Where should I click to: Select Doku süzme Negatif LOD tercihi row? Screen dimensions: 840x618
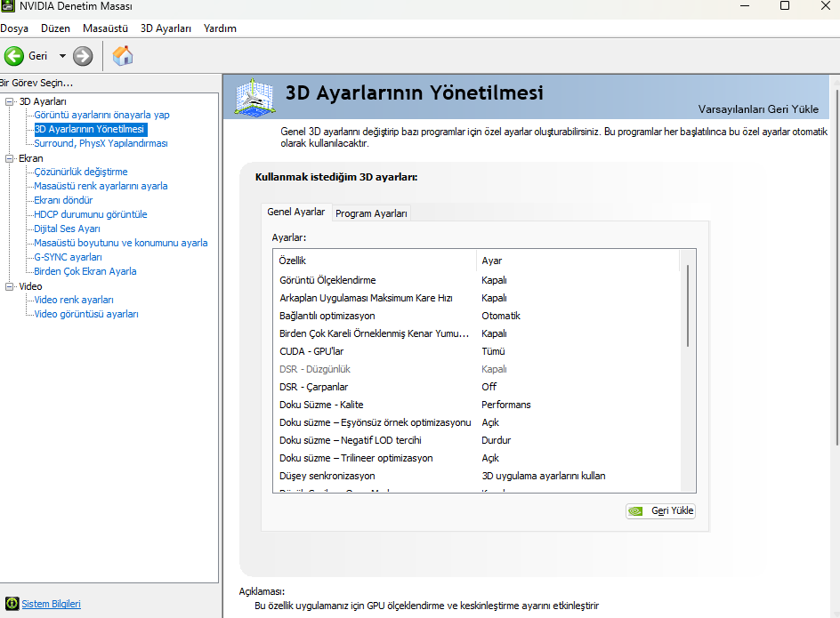pyautogui.click(x=477, y=440)
